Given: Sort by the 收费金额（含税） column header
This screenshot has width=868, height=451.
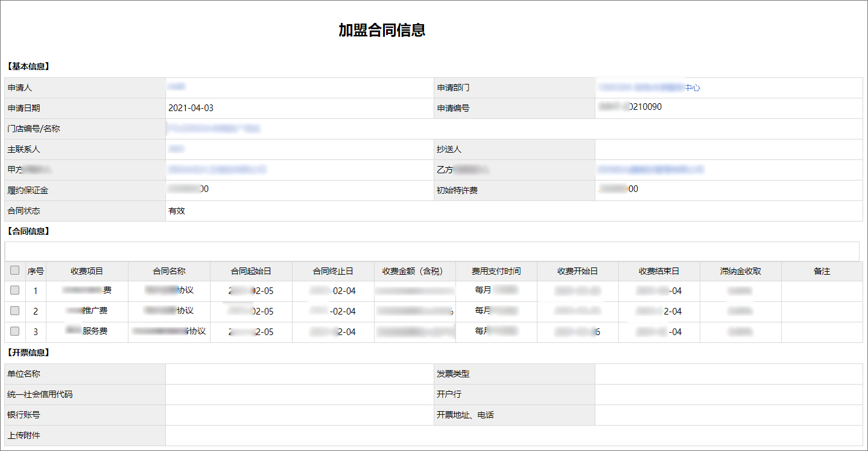Looking at the screenshot, I should [414, 270].
